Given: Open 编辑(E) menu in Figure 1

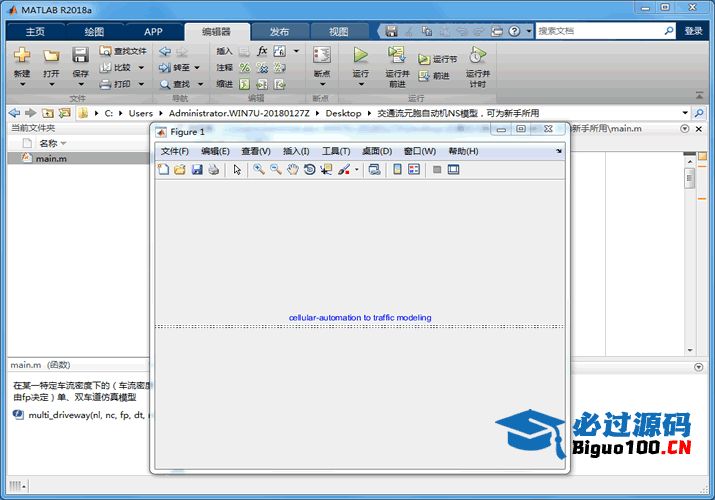Looking at the screenshot, I should [x=215, y=151].
